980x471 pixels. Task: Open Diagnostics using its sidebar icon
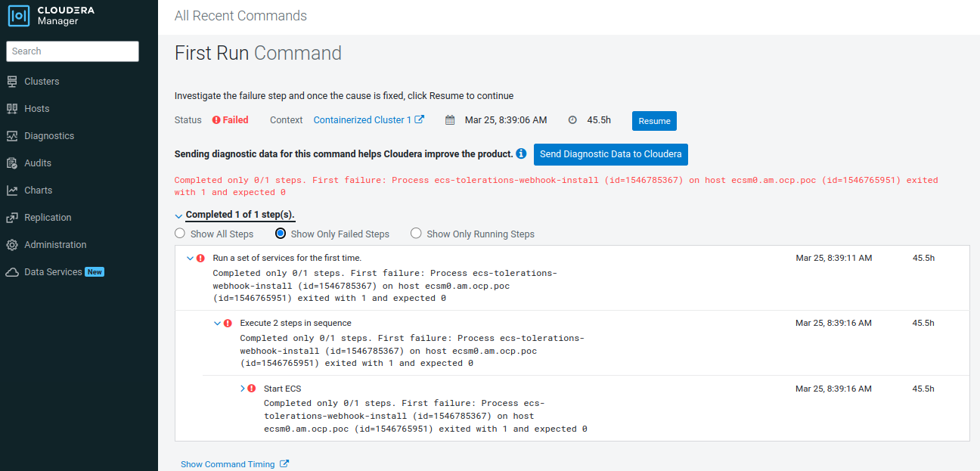tap(12, 135)
